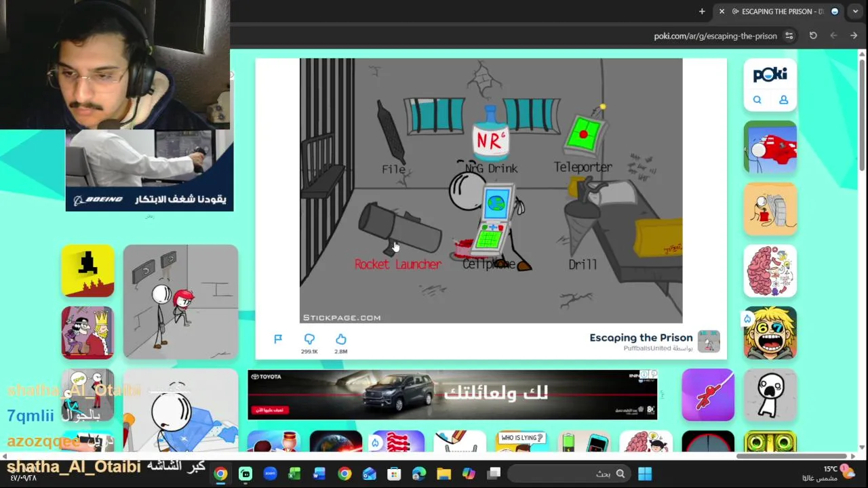This screenshot has height=488, width=868.
Task: Click the Poki logo
Action: (770, 75)
